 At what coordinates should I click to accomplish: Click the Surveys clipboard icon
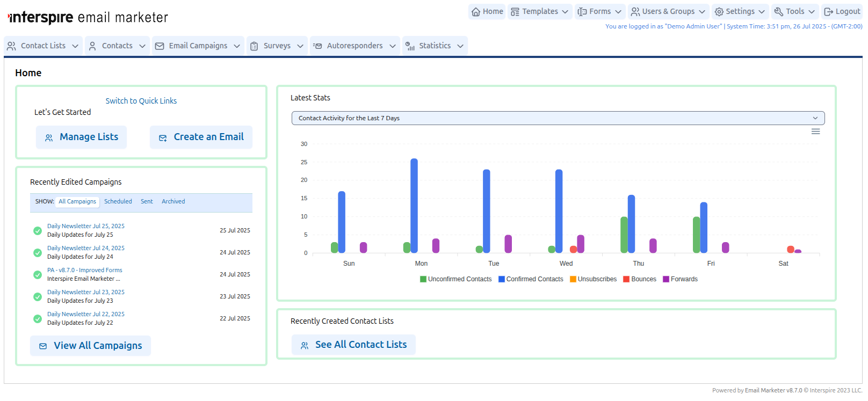[x=255, y=46]
